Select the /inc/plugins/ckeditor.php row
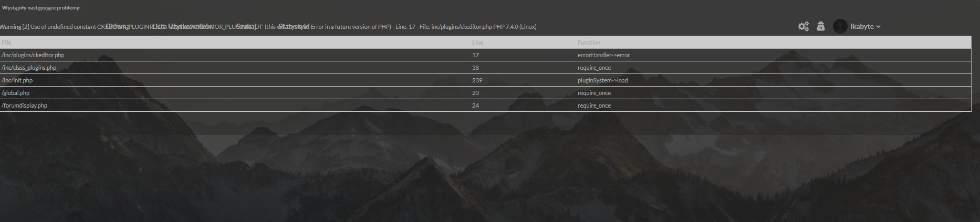 pos(33,55)
